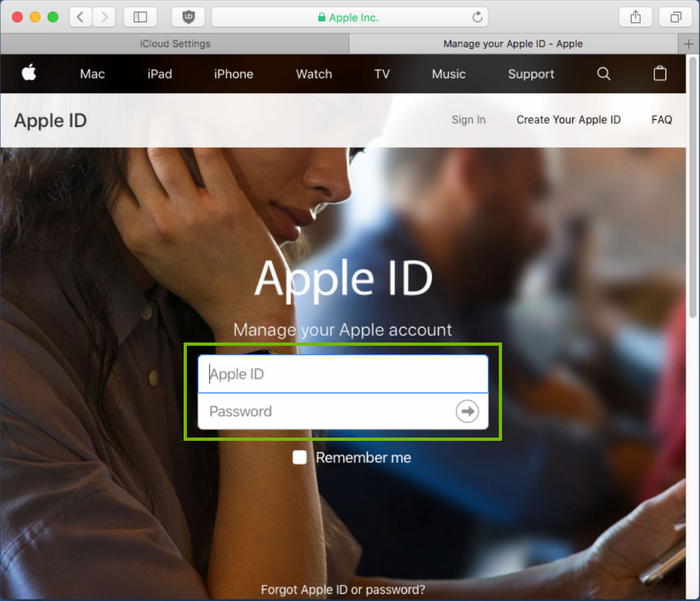Screen dimensions: 700x601
Task: Click the FAQ link
Action: [662, 120]
